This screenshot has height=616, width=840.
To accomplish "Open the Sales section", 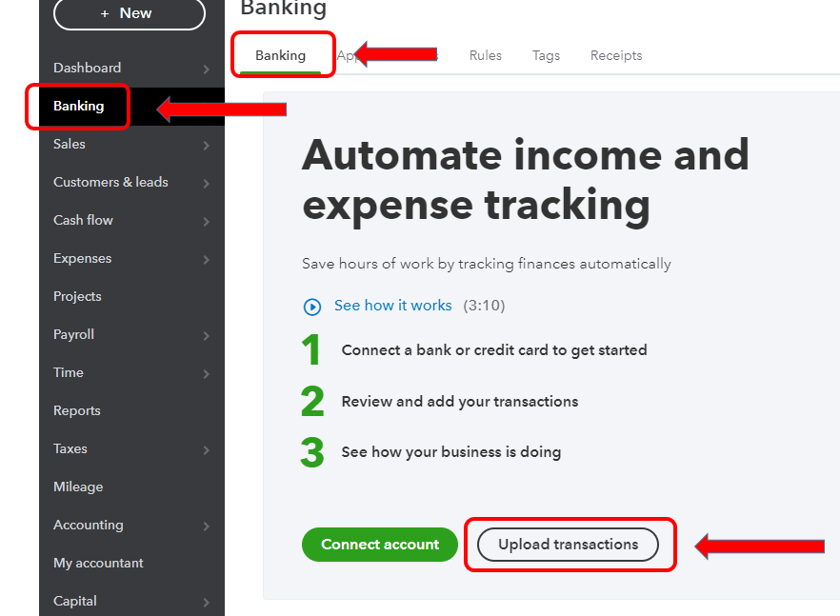I will tap(69, 144).
